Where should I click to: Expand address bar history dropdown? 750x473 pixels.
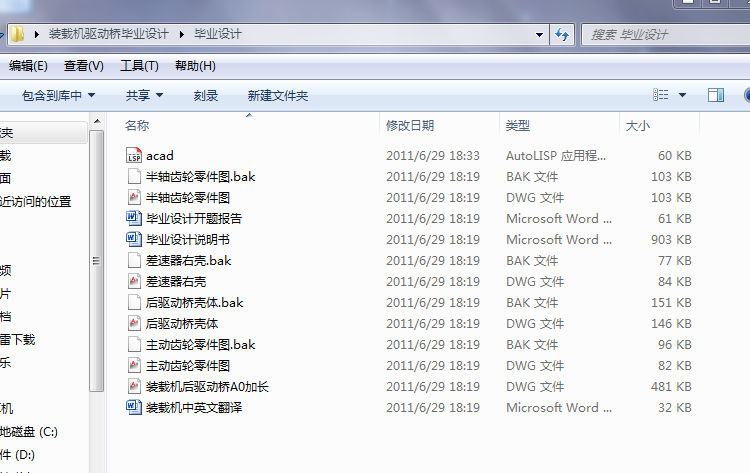[x=539, y=34]
